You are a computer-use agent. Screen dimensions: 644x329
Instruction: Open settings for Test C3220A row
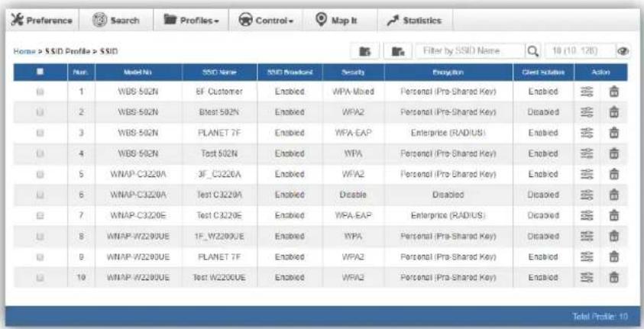pos(587,195)
